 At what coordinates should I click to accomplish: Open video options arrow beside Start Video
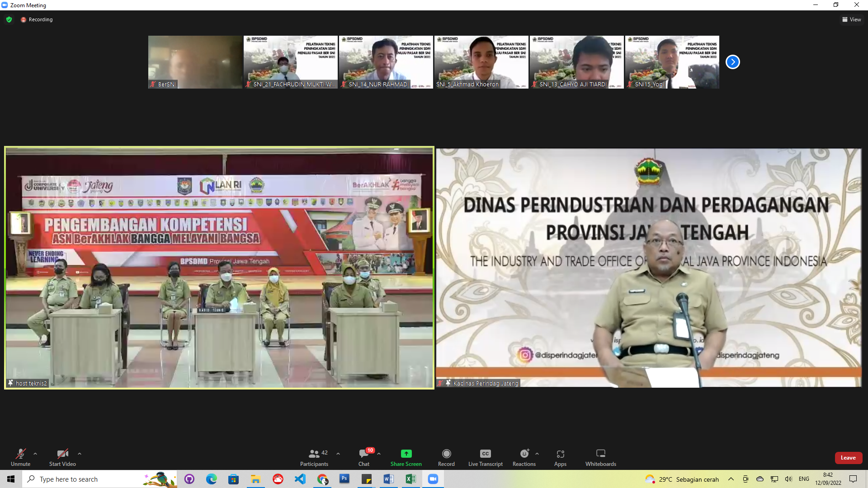80,454
